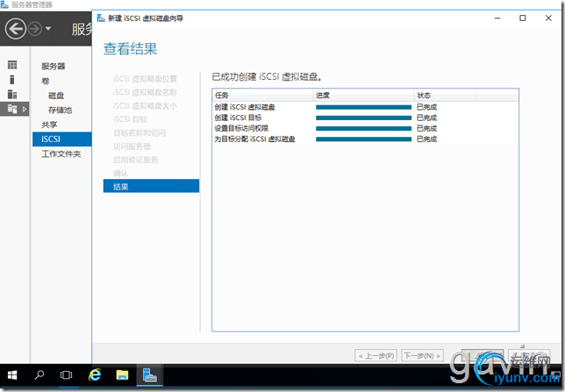Select the iSCSI 目标 wizard step
565x392 pixels.
[x=130, y=119]
